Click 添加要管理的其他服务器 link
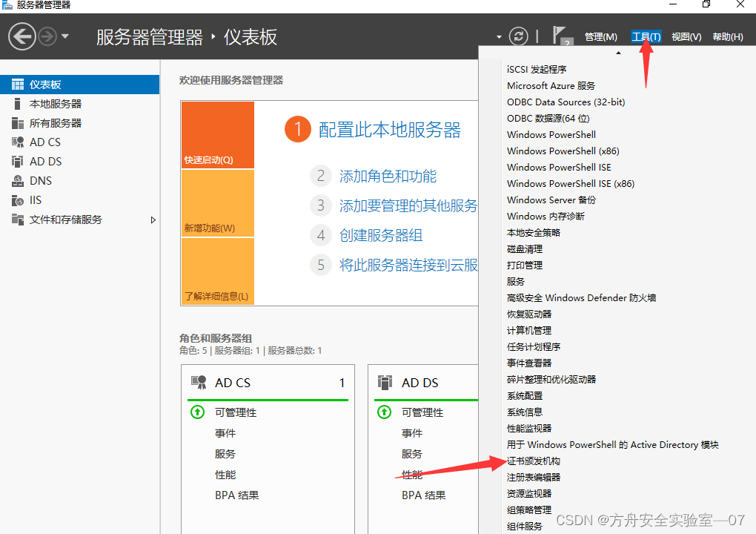Screen dimensions: 756x534 coord(408,205)
